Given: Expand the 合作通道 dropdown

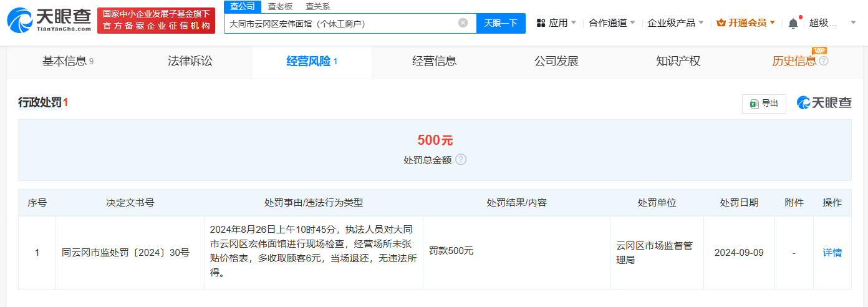Looking at the screenshot, I should [612, 23].
